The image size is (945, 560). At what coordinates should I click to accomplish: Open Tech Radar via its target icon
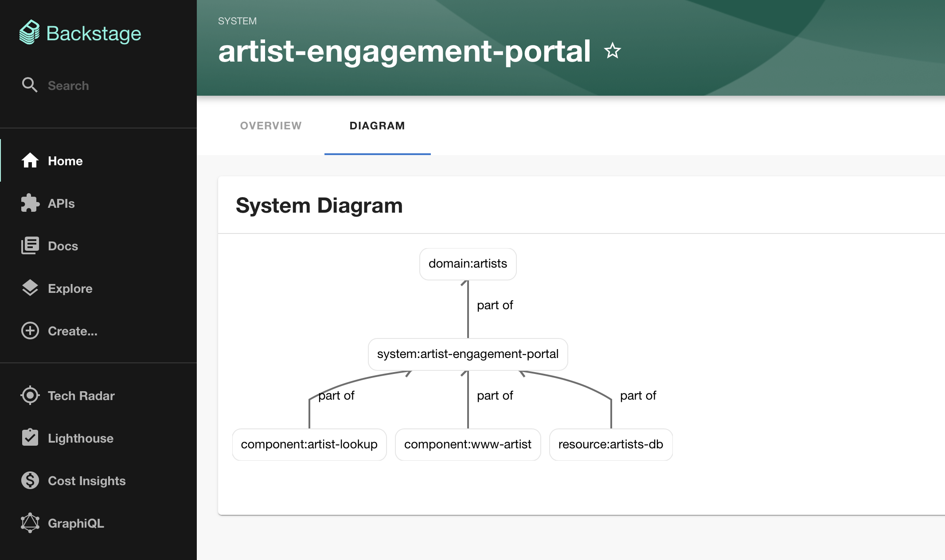(30, 396)
